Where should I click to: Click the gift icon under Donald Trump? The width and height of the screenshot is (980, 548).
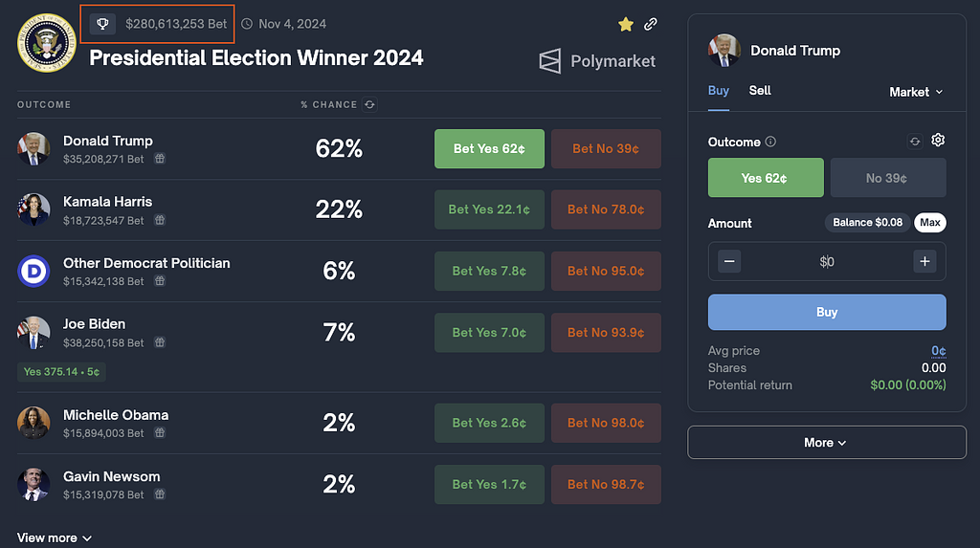(160, 159)
